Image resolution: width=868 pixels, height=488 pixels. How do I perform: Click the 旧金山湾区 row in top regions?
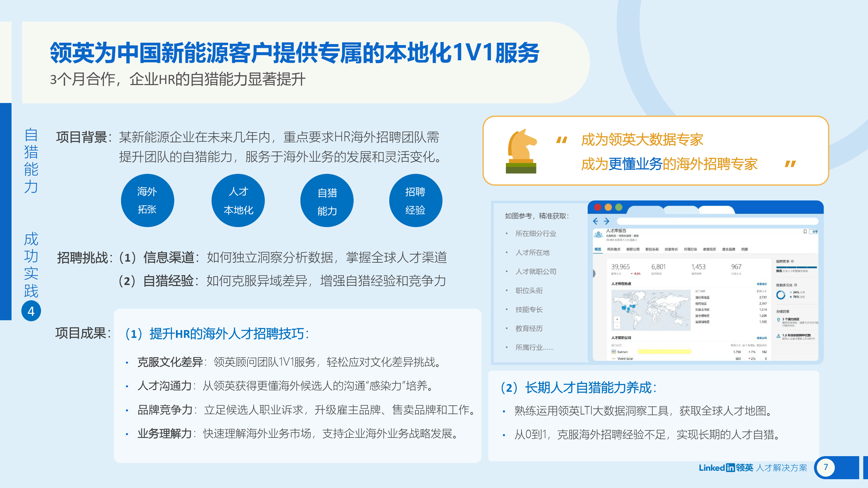coord(731,309)
